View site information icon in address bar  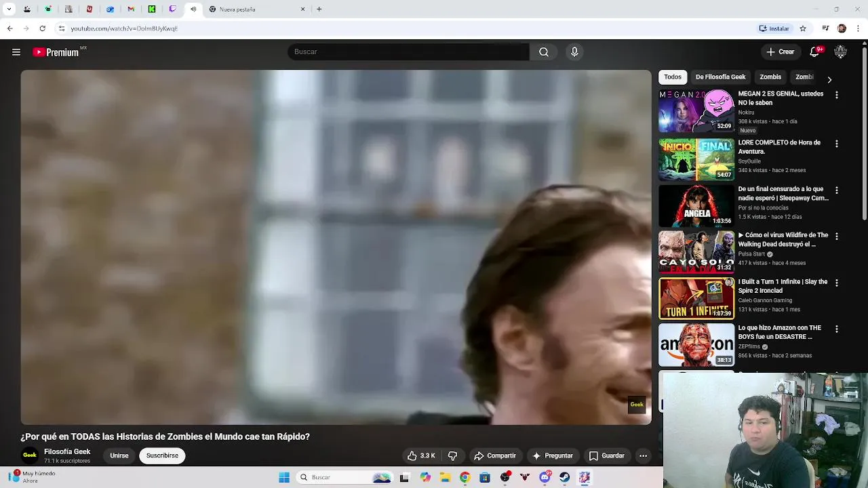click(x=61, y=28)
